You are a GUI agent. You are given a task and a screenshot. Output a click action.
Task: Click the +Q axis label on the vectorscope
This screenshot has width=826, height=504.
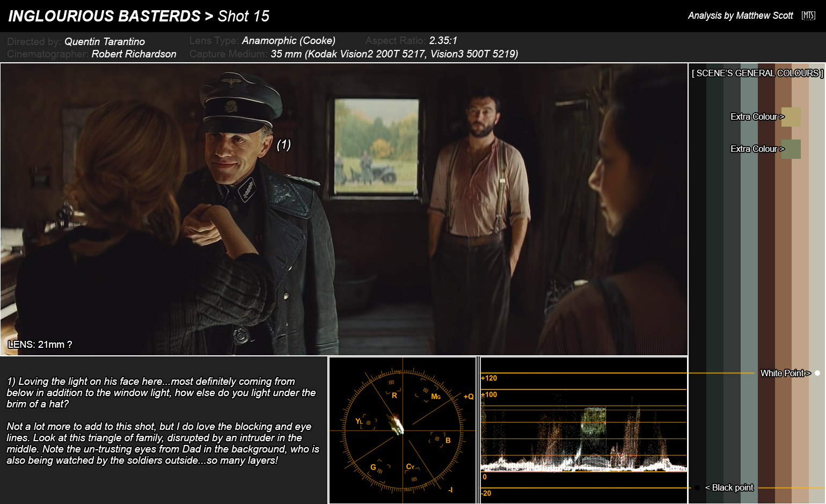pos(469,397)
